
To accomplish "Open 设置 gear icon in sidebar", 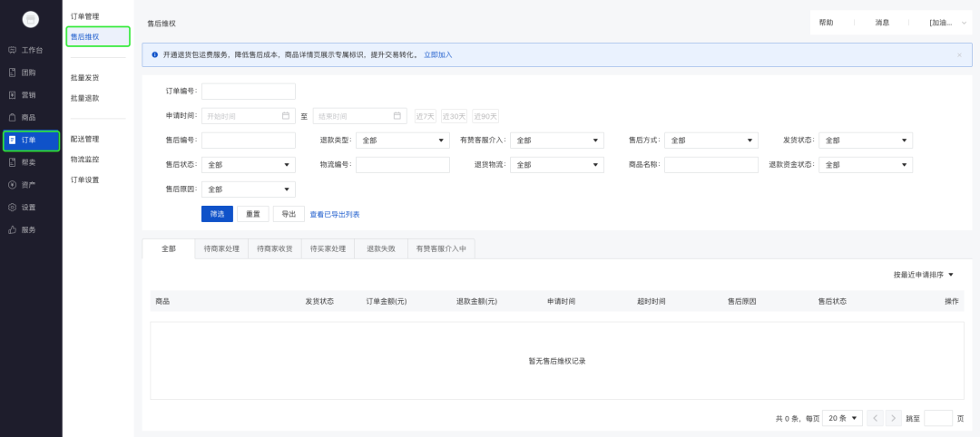I will 12,208.
